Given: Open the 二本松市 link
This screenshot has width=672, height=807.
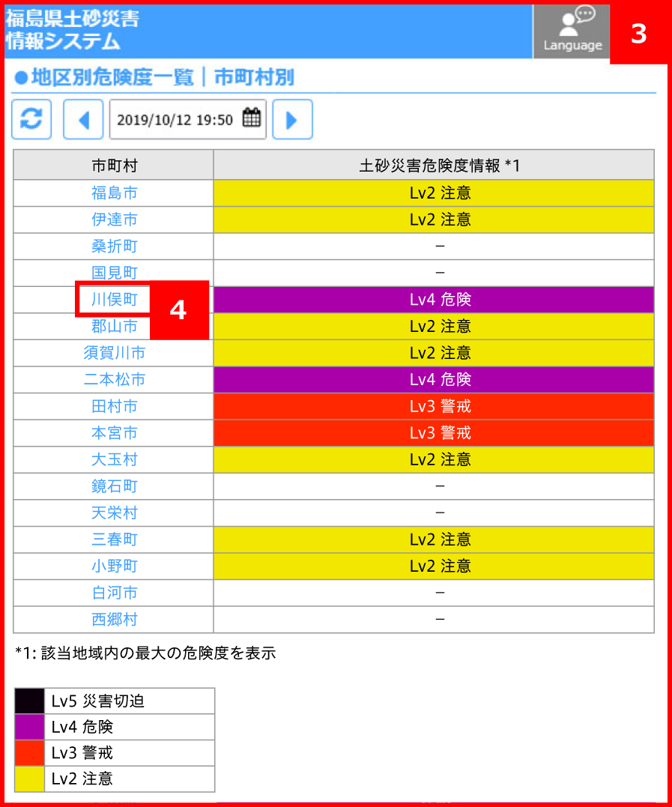Looking at the screenshot, I should coord(114,380).
